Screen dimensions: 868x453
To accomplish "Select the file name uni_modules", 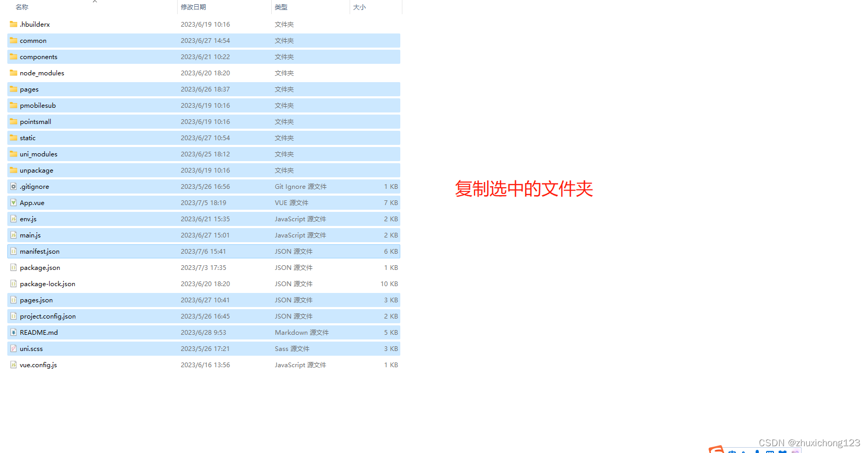I will (39, 154).
